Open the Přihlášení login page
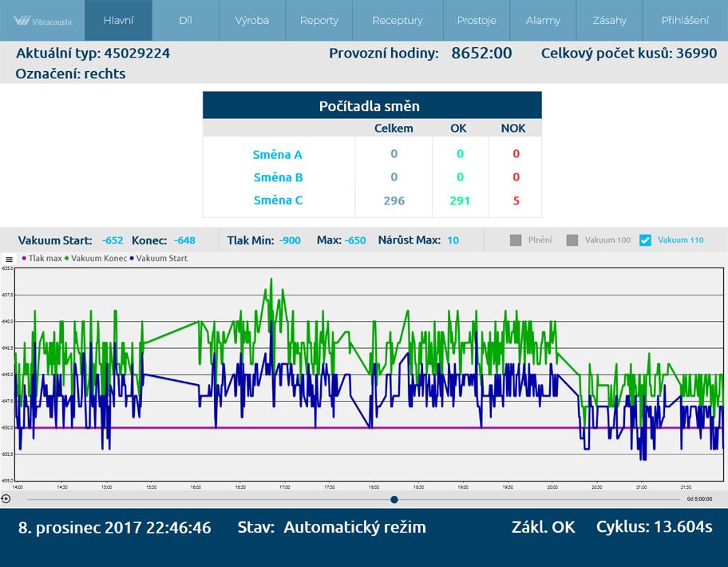 point(685,21)
